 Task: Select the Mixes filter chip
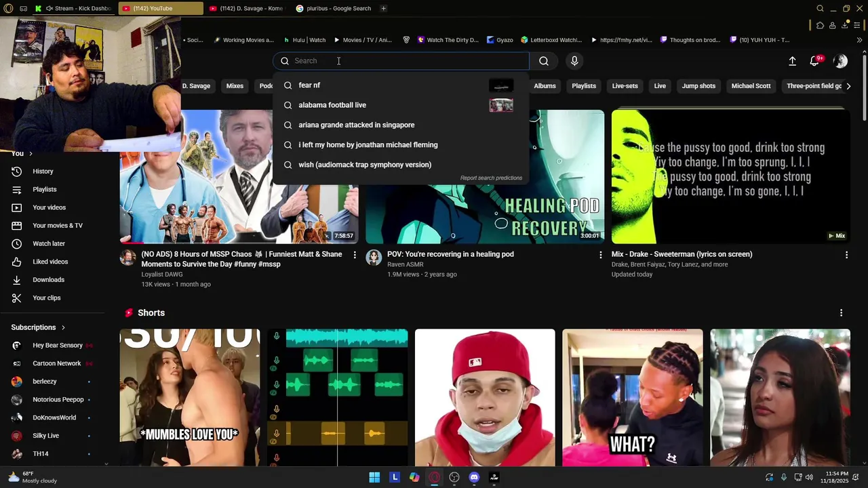pos(235,86)
